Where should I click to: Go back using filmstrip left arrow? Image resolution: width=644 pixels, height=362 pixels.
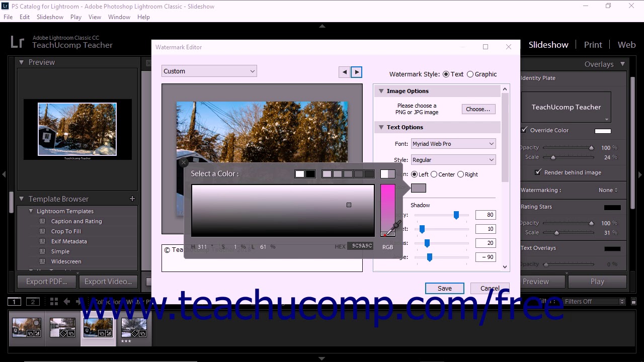click(x=66, y=302)
